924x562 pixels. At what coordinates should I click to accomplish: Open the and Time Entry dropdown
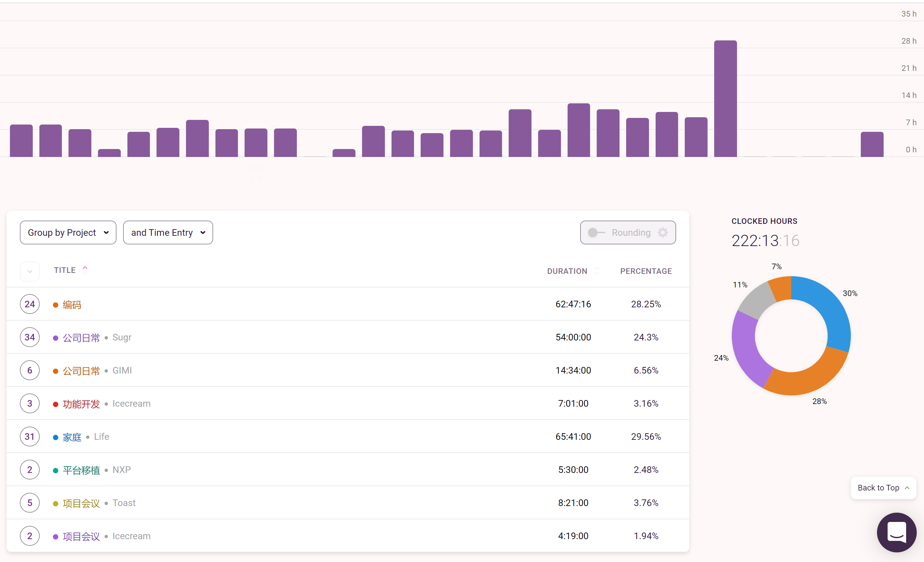tap(168, 232)
